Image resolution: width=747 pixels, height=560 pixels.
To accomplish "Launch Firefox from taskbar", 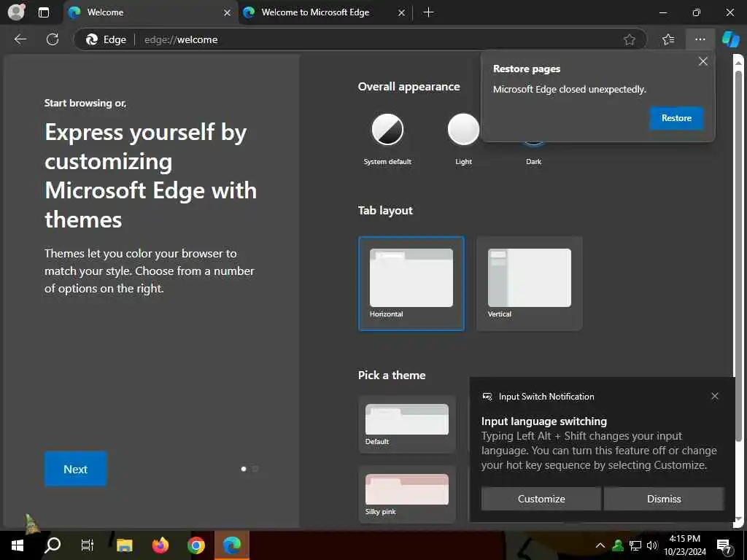I will 160,545.
